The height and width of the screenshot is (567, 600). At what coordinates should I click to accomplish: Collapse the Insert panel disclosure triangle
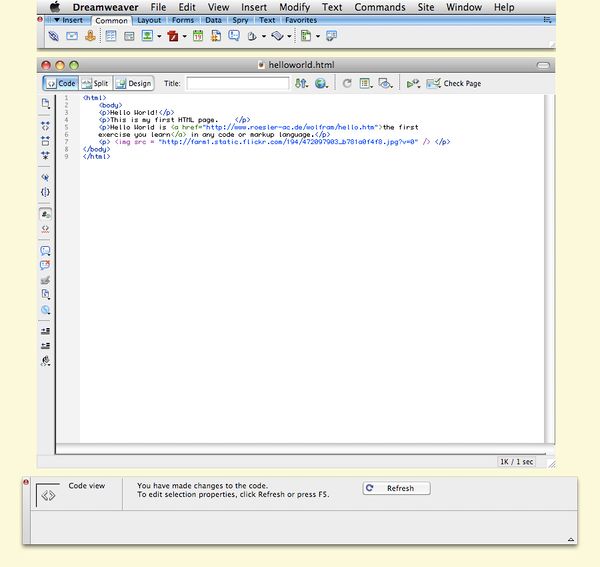[55, 20]
